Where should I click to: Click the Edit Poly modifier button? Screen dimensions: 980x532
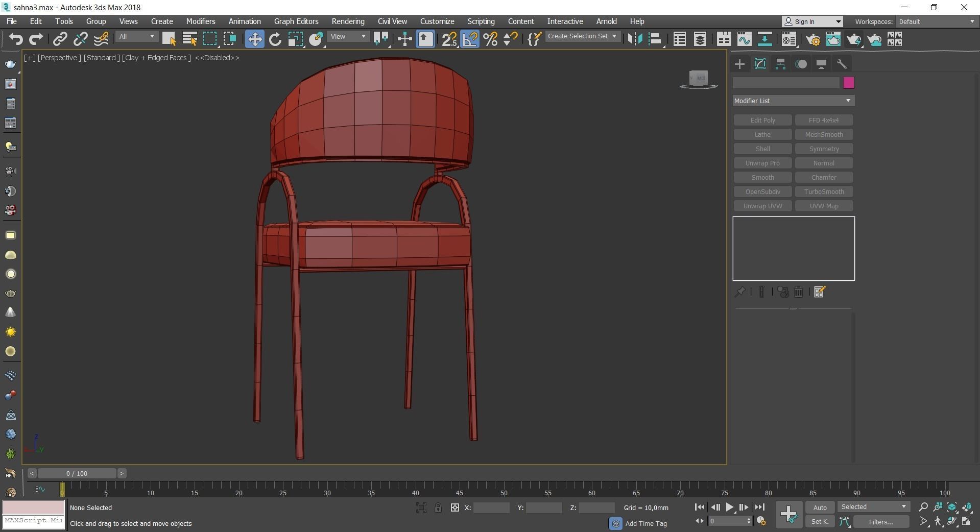762,120
